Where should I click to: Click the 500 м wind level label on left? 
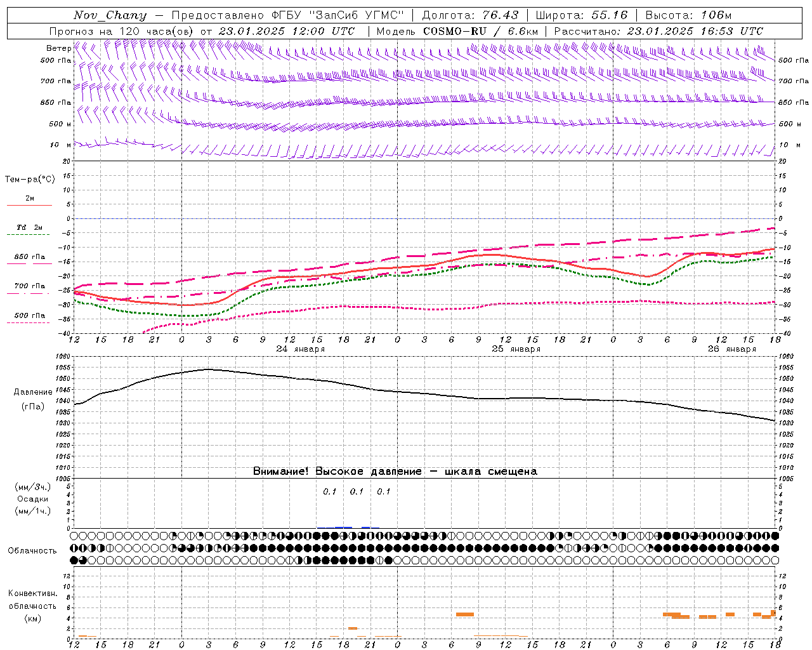pyautogui.click(x=60, y=124)
